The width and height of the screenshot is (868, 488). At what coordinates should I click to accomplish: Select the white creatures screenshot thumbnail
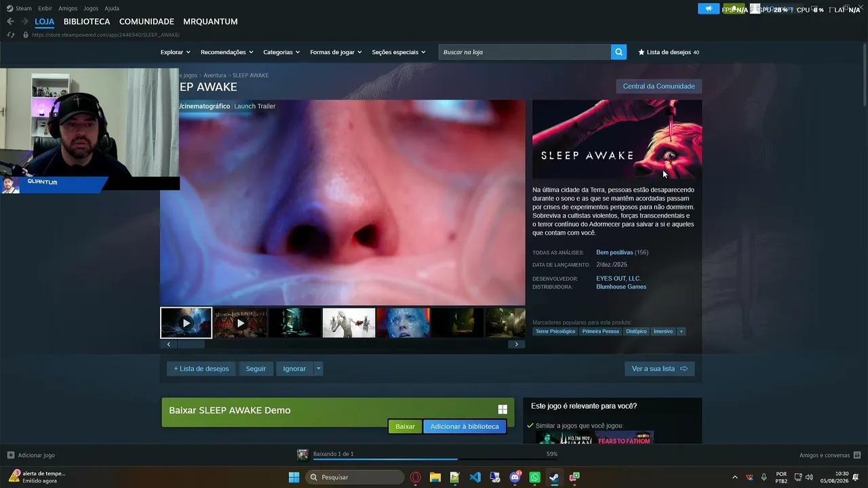pos(349,323)
